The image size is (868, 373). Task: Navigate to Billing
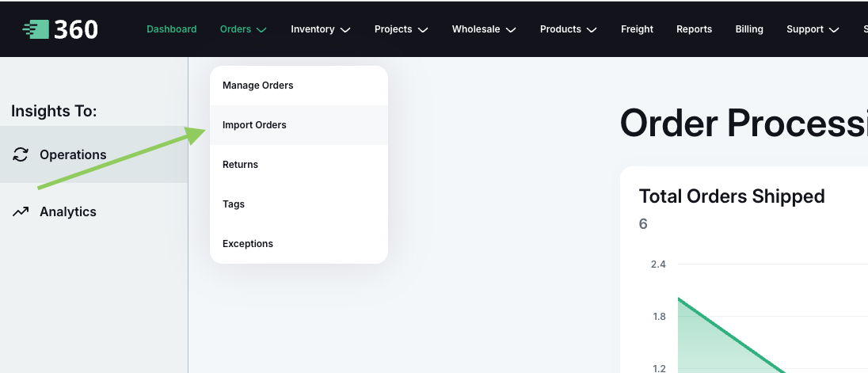(749, 29)
